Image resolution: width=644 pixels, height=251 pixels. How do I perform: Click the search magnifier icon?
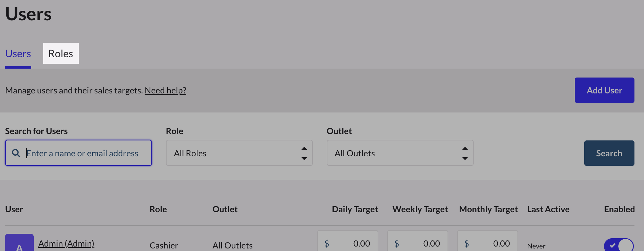tap(16, 153)
